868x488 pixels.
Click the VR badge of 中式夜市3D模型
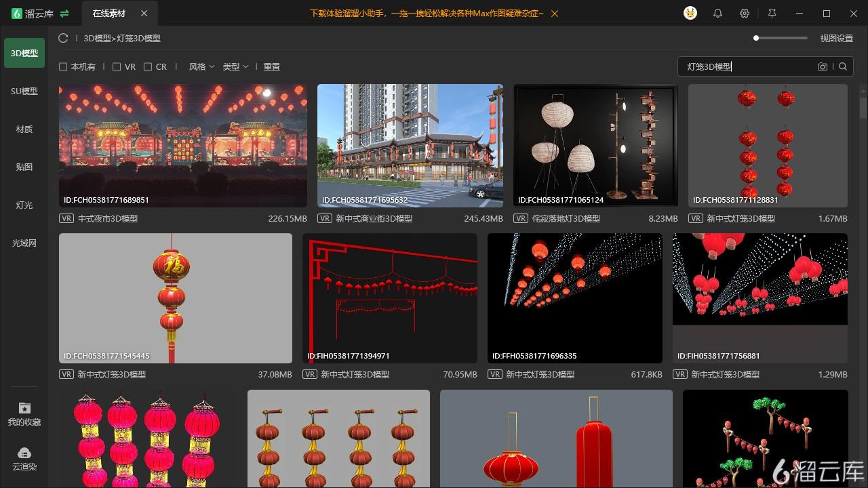(x=66, y=218)
